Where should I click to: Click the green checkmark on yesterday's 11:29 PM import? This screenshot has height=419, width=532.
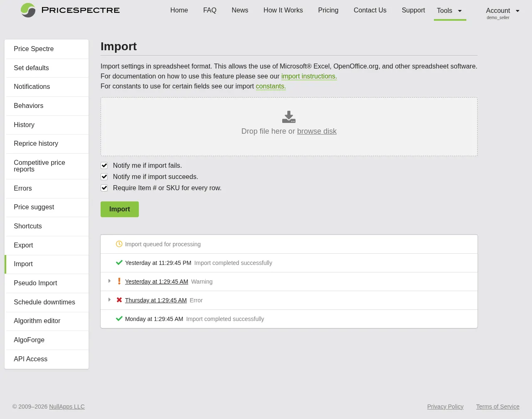[x=119, y=262]
